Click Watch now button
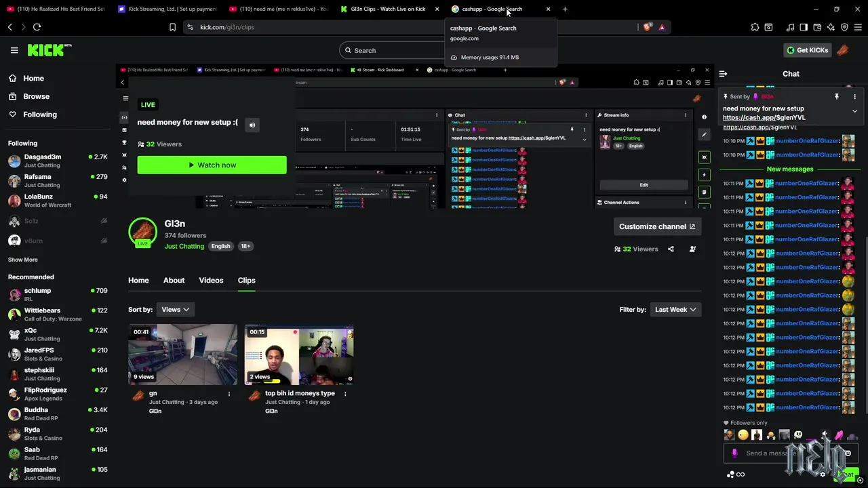 pos(212,165)
